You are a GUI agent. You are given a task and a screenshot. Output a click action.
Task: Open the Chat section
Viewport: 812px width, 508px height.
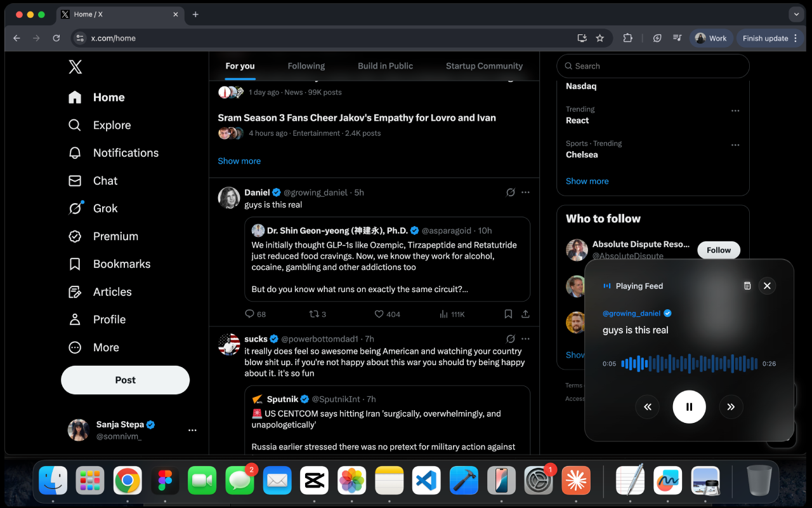tap(105, 180)
